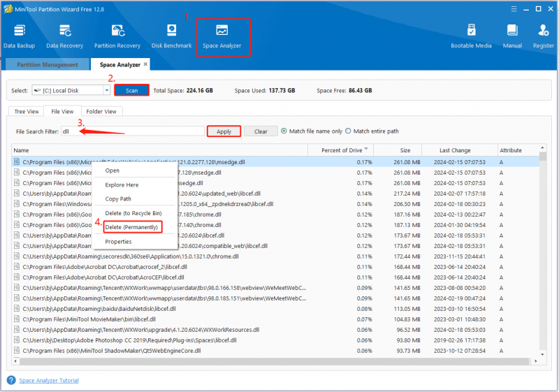Open the Space Analyzer tool
This screenshot has height=392, width=559.
222,36
